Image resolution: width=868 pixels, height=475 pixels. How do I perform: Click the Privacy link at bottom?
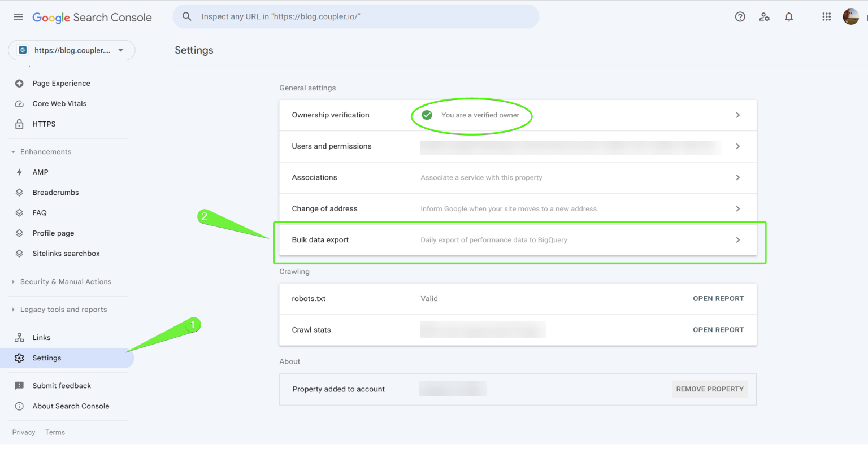[x=24, y=432]
